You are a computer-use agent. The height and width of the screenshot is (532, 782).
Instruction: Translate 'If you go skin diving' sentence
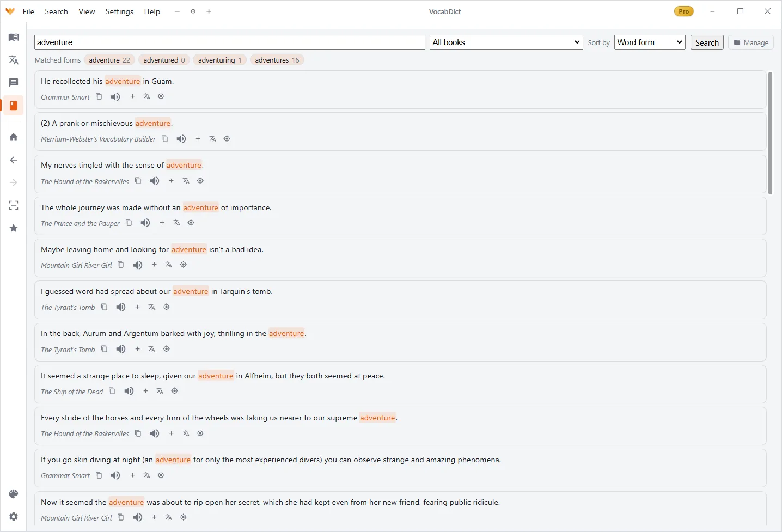point(146,475)
